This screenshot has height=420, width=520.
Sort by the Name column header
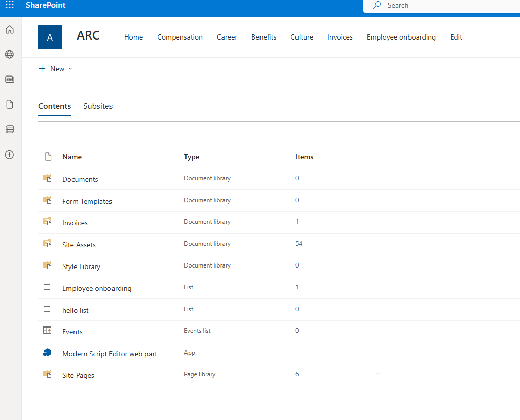pyautogui.click(x=72, y=157)
